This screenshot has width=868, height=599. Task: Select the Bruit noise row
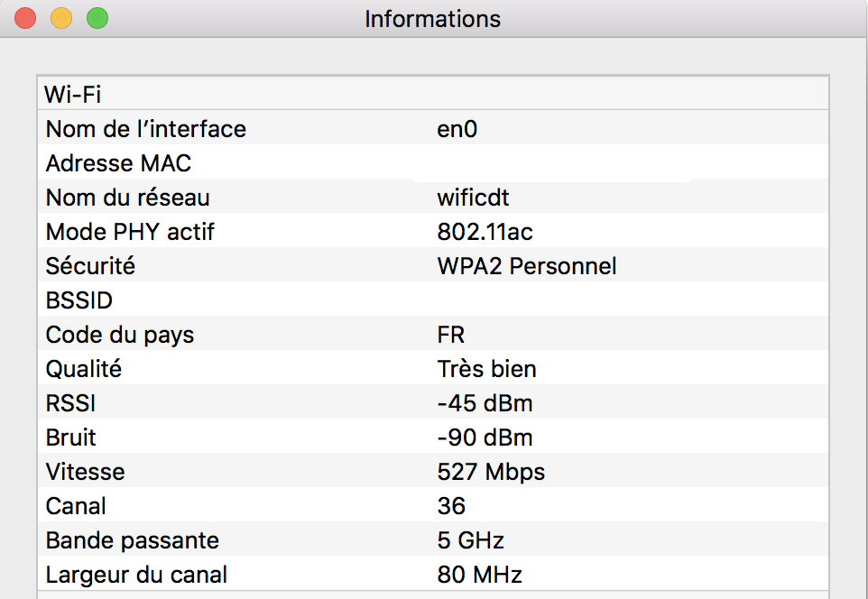(x=433, y=437)
